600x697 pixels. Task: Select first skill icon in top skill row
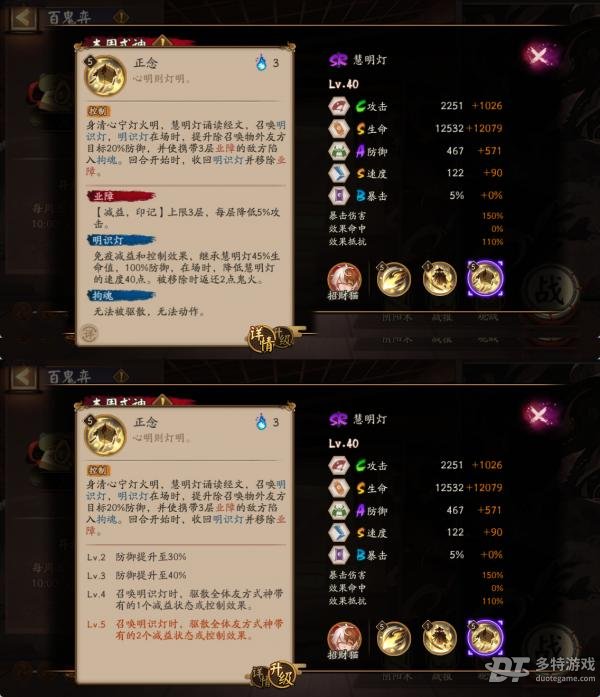393,279
